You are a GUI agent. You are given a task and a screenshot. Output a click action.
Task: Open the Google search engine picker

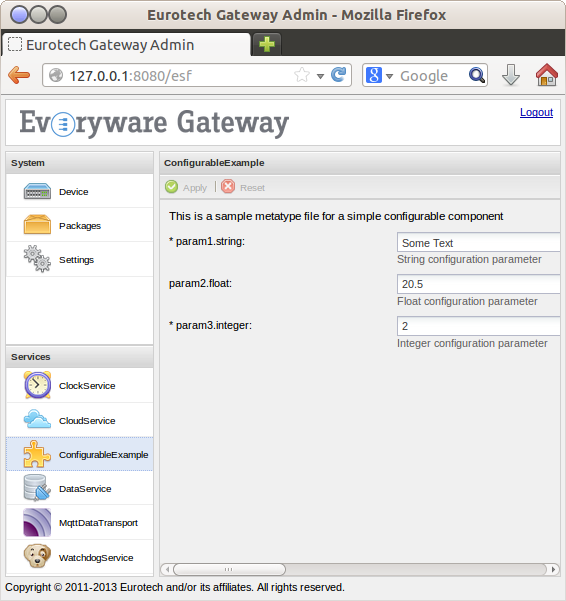point(379,75)
